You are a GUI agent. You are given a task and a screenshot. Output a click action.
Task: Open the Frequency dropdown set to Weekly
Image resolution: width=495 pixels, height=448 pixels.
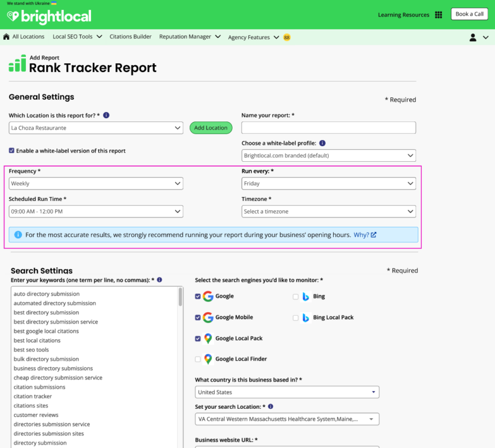click(96, 184)
